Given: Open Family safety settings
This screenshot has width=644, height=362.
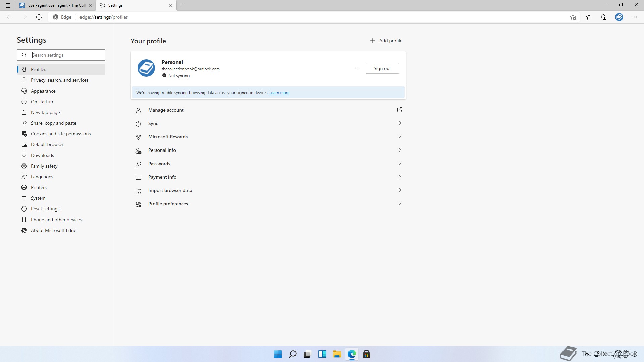Looking at the screenshot, I should pyautogui.click(x=61, y=166).
